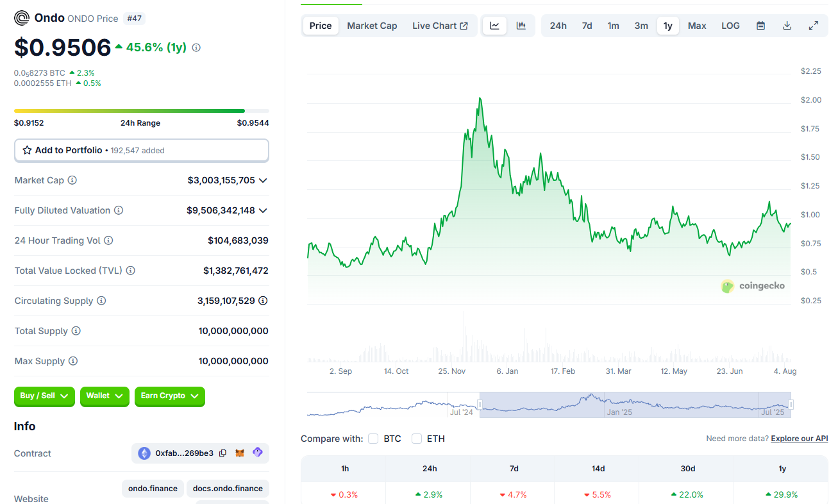The height and width of the screenshot is (504, 838).
Task: Open the ondo.finance website link
Action: click(153, 489)
